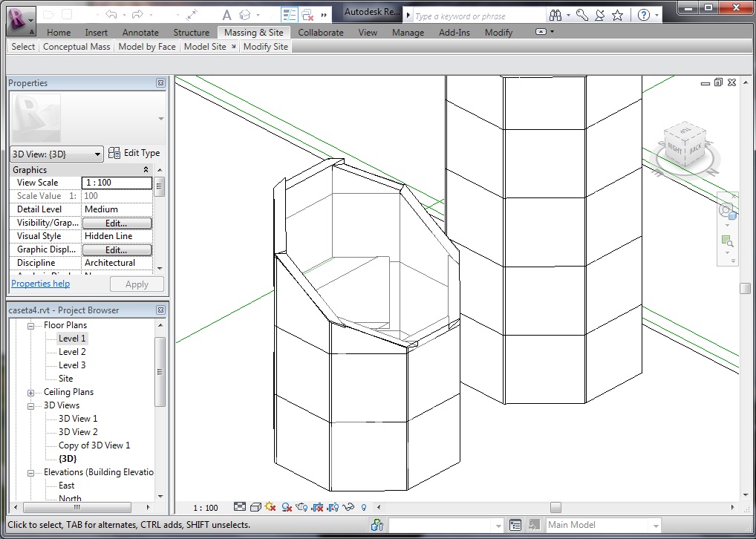Switch to the Collaborate ribbon tab
Viewport: 756px width, 539px height.
[x=321, y=33]
